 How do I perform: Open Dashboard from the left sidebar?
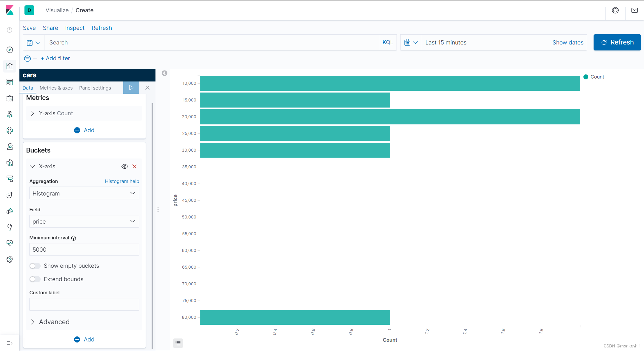coord(10,82)
